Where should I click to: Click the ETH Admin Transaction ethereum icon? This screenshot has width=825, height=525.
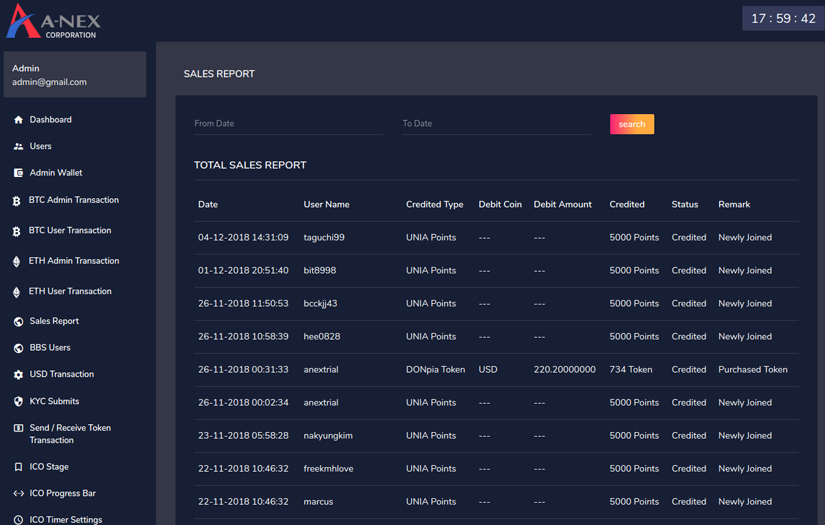click(16, 261)
